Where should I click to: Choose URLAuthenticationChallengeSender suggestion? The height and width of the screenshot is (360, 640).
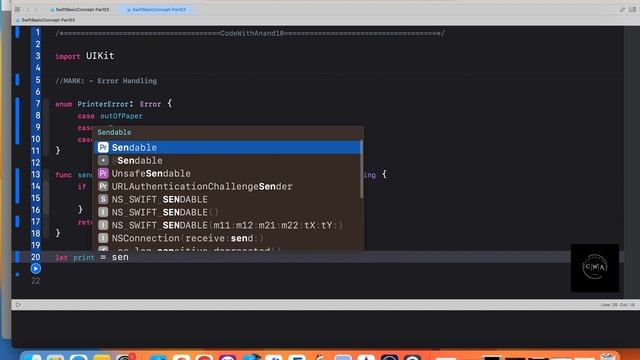pos(228,187)
